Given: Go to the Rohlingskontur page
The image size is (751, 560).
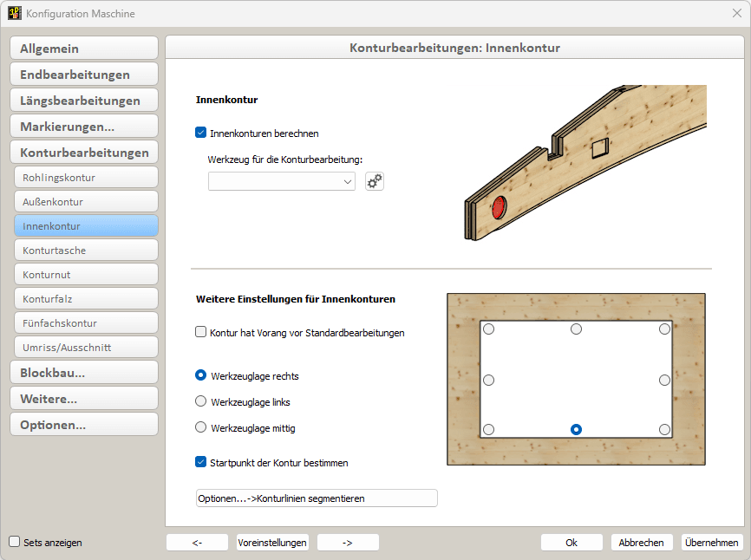Looking at the screenshot, I should 86,177.
